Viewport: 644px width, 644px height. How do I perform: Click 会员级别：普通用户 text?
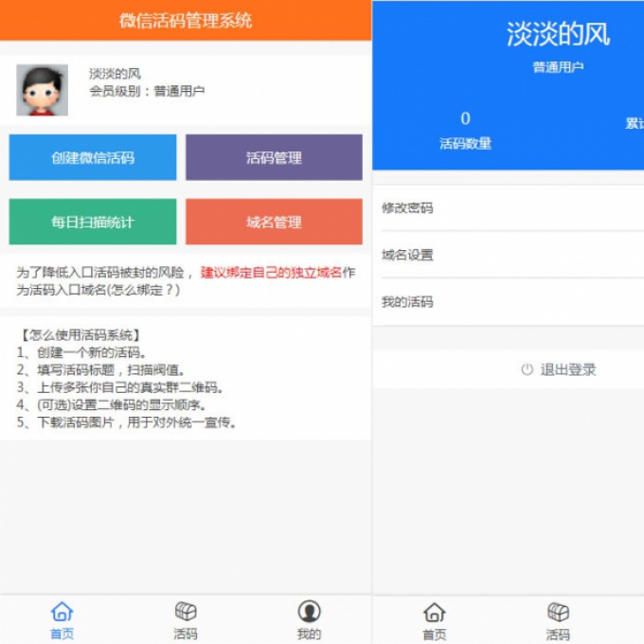[147, 91]
